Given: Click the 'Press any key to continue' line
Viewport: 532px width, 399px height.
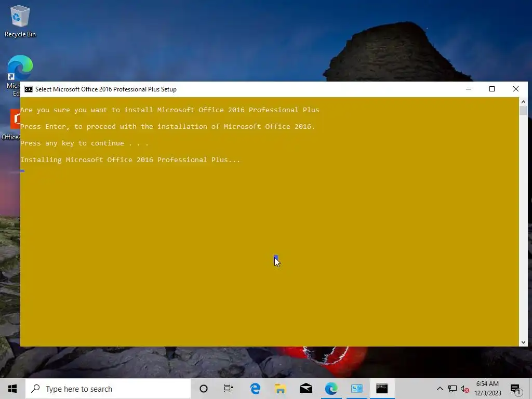Looking at the screenshot, I should tap(85, 143).
